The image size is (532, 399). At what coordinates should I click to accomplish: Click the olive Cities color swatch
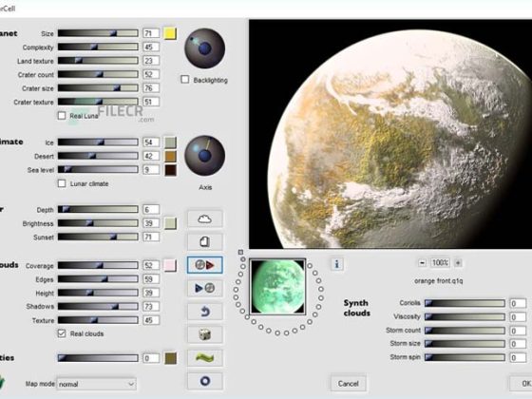pyautogui.click(x=170, y=358)
